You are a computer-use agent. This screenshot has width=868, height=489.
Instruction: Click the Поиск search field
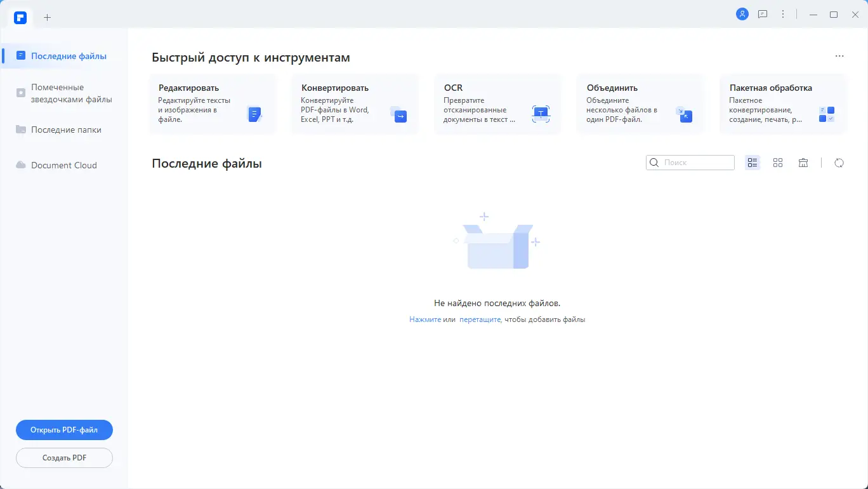pyautogui.click(x=690, y=163)
